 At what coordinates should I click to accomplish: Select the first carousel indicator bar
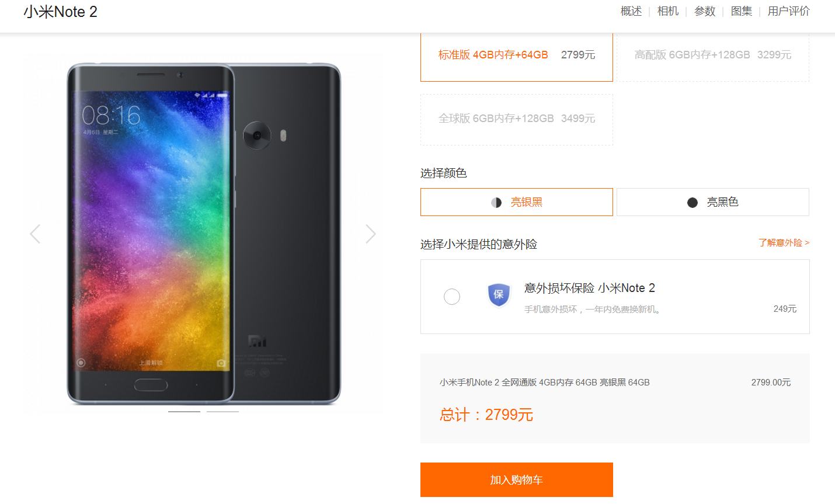point(184,412)
